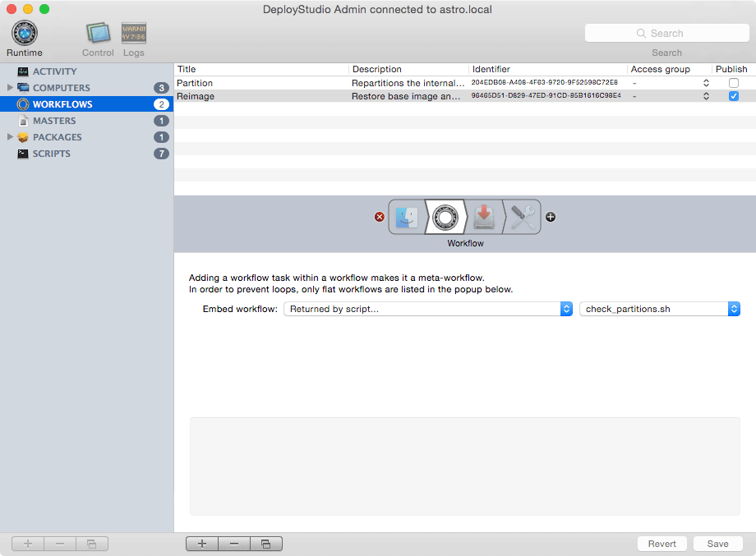Expand the PACKAGES sidebar group

[10, 137]
